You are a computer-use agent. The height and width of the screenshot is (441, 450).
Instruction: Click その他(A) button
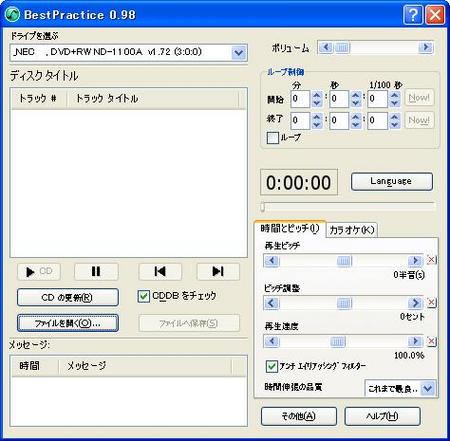click(299, 416)
